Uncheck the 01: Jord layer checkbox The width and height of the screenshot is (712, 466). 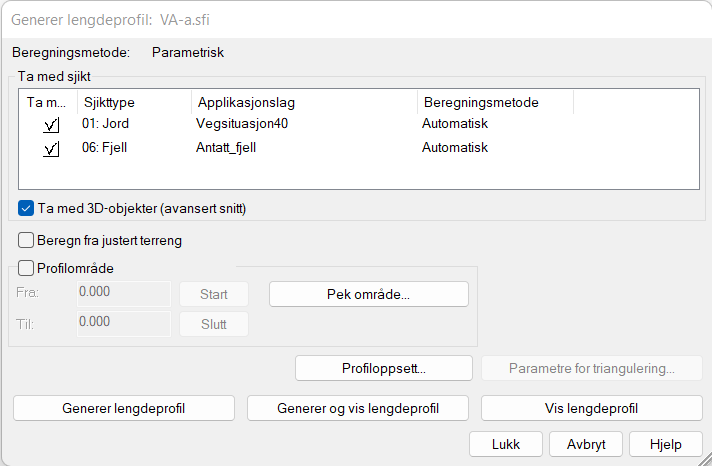(x=51, y=124)
